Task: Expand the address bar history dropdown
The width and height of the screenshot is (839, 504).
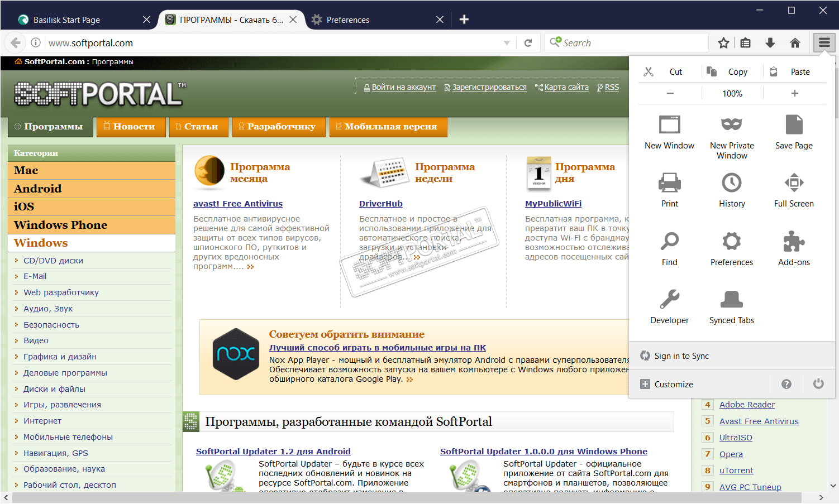Action: pos(507,43)
